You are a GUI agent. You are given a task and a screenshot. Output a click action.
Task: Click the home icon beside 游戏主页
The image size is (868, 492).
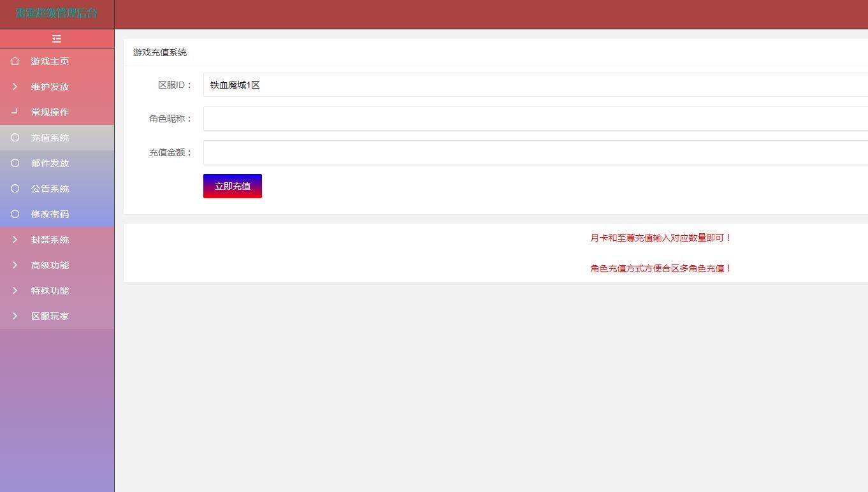coord(15,61)
